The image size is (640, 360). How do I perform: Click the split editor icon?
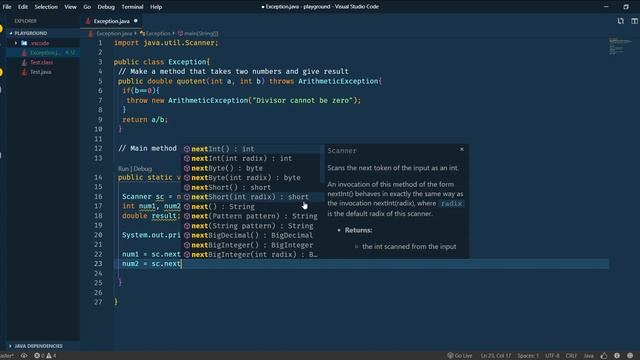click(634, 21)
